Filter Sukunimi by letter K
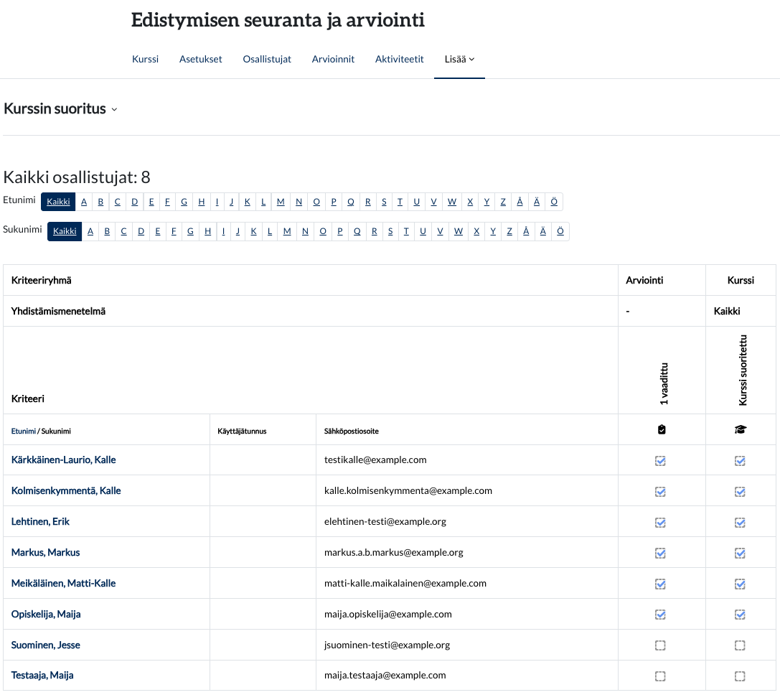 pyautogui.click(x=253, y=231)
